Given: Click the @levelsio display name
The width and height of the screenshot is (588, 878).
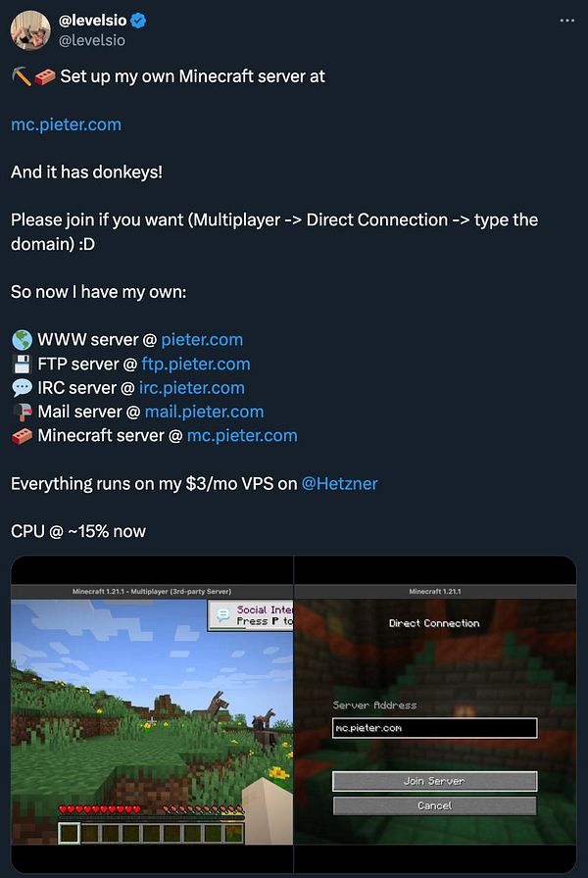Looking at the screenshot, I should (x=92, y=21).
